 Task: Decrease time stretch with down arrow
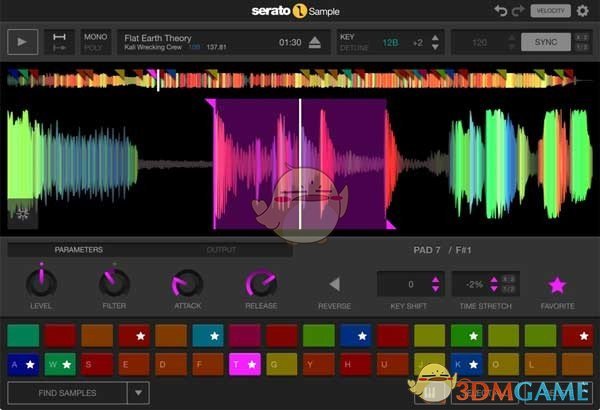pos(494,289)
